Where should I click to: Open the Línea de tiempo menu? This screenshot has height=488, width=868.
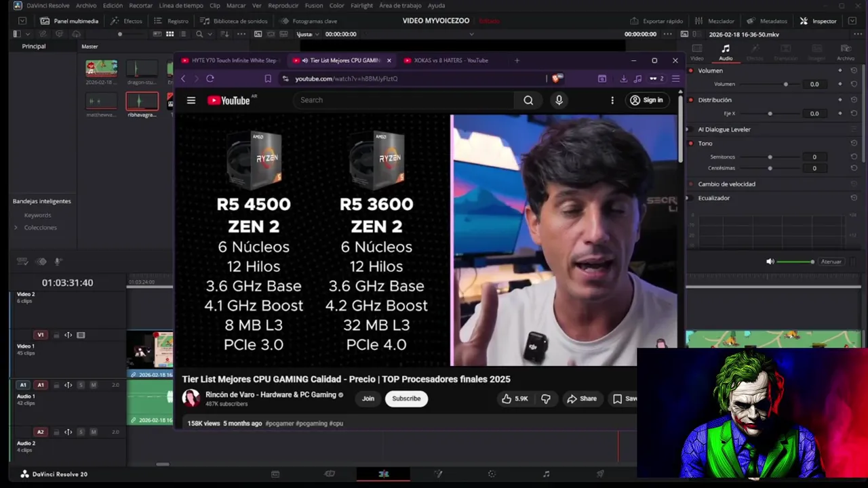coord(181,5)
